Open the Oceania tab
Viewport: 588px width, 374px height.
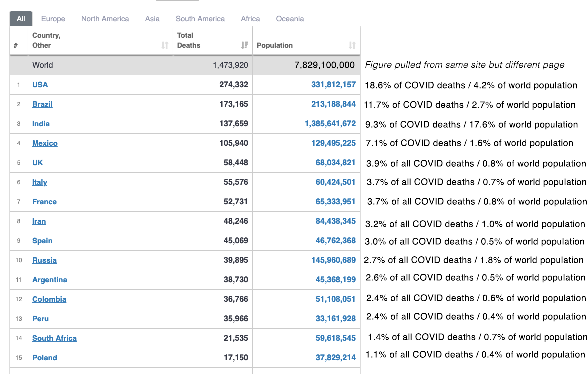(290, 19)
